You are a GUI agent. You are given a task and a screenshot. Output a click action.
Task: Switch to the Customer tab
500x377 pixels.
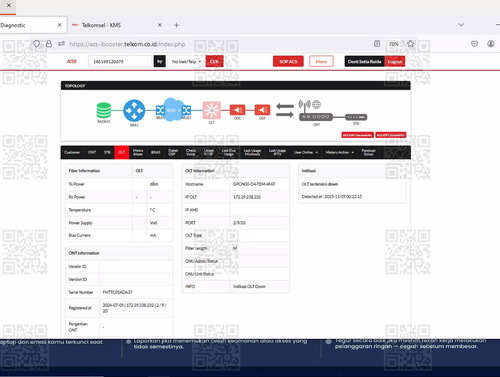pos(72,152)
